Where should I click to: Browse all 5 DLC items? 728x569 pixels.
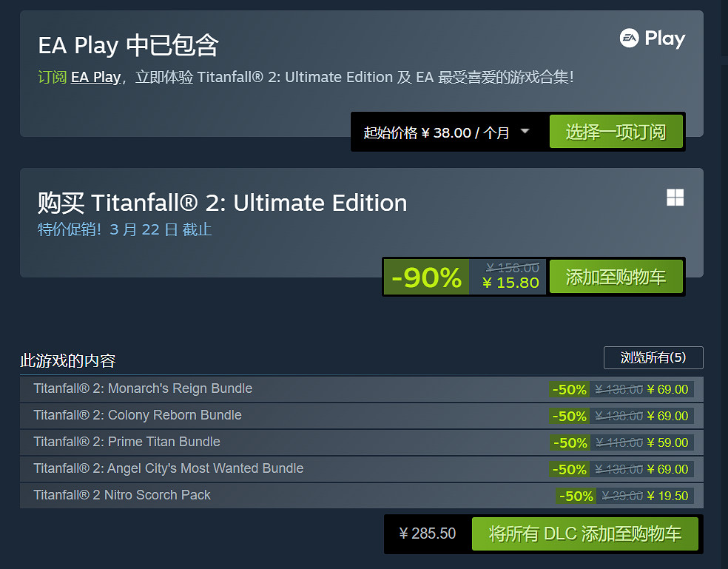[653, 357]
